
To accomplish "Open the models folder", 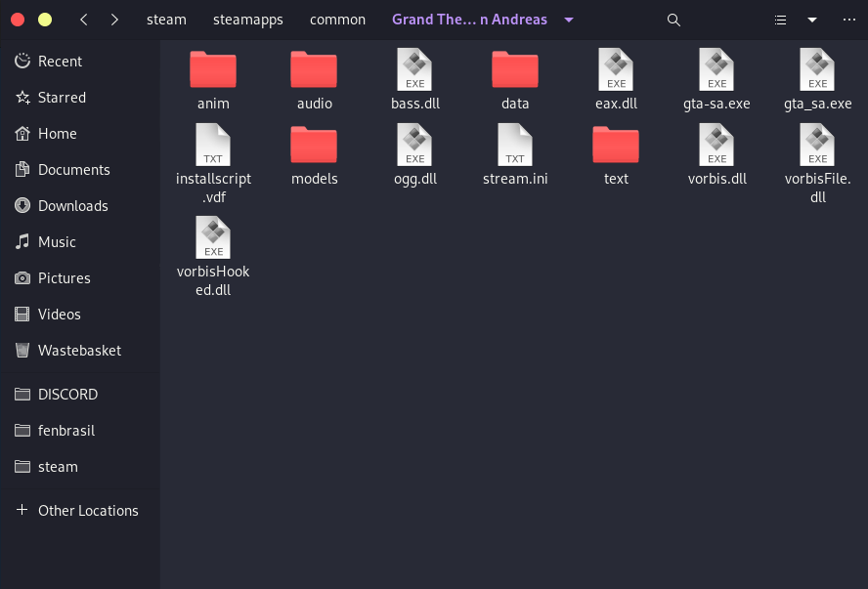I will pyautogui.click(x=314, y=145).
